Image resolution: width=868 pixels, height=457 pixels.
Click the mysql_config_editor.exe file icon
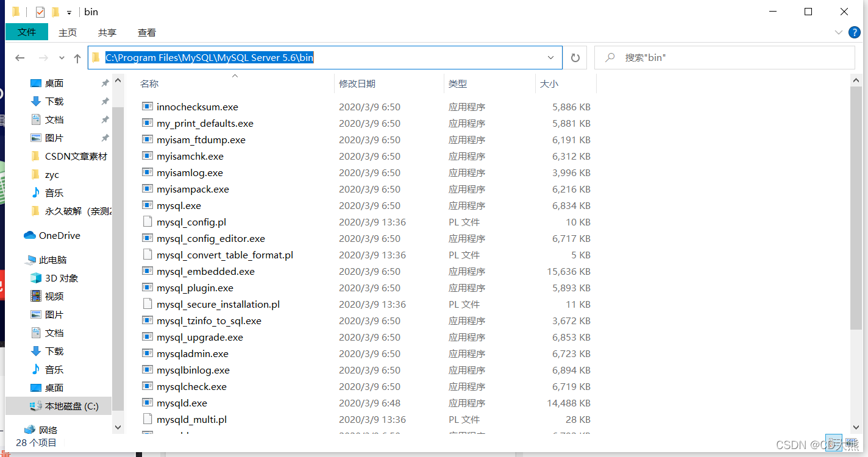click(147, 238)
